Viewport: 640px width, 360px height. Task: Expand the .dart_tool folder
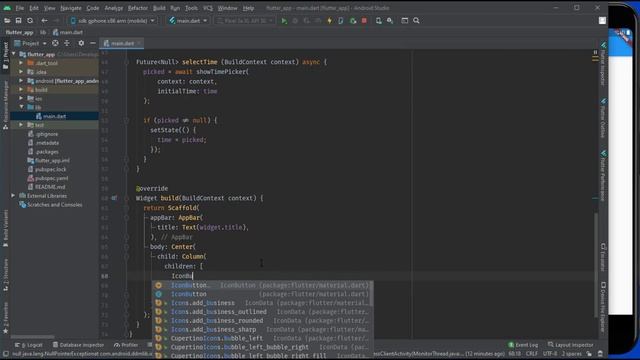click(21, 63)
